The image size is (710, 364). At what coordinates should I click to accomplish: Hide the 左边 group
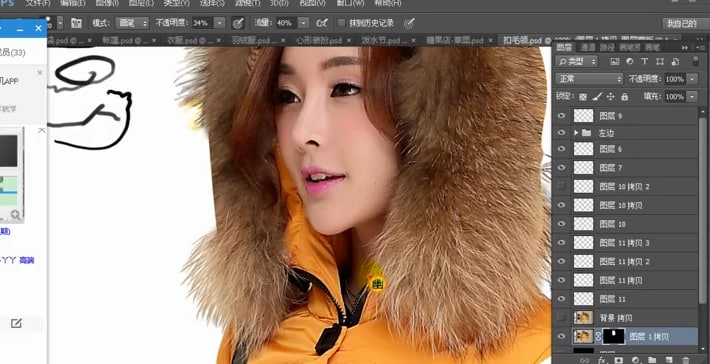pos(561,133)
